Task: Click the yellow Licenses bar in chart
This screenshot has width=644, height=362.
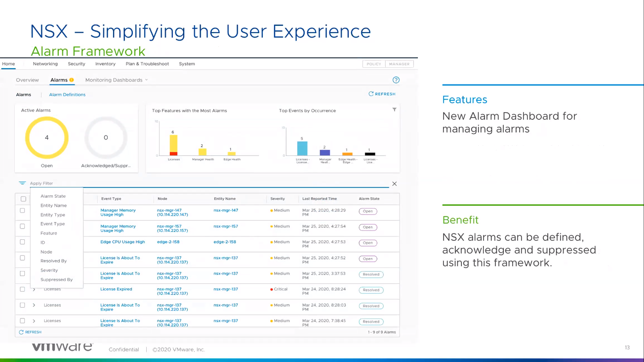Action: pos(173,143)
